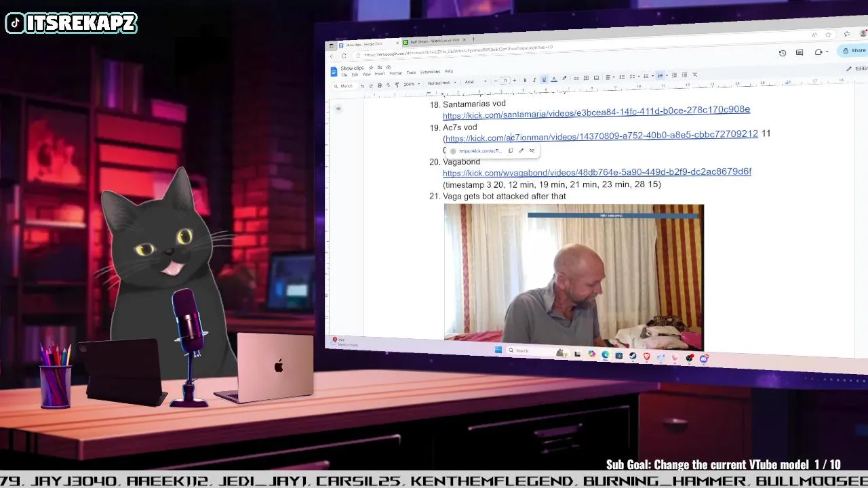Click the Add comment toolbar icon
Screen dimensions: 868x488
pyautogui.click(x=586, y=78)
